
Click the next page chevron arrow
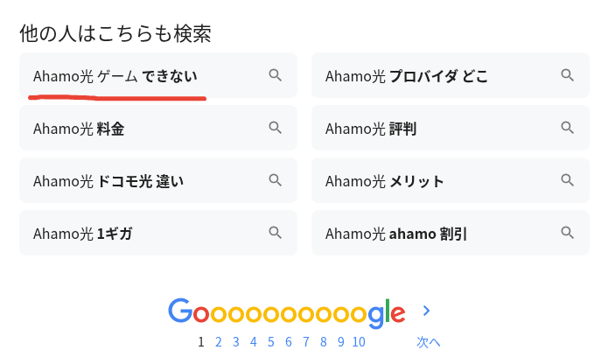[x=426, y=311]
